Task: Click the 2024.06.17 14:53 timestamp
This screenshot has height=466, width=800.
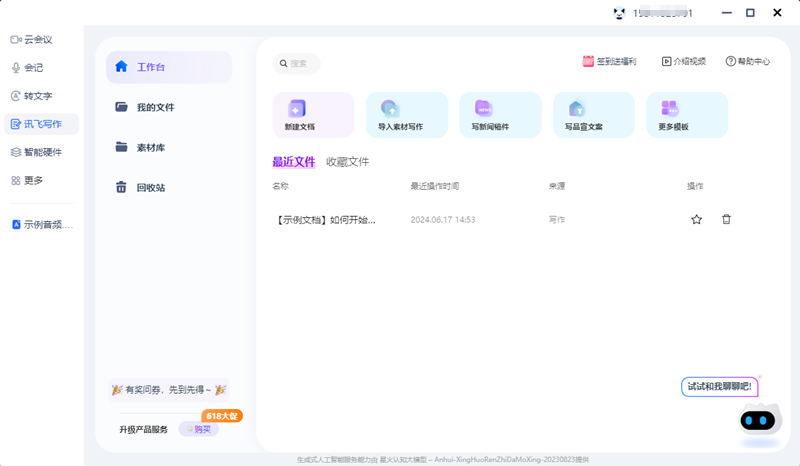Action: 443,220
